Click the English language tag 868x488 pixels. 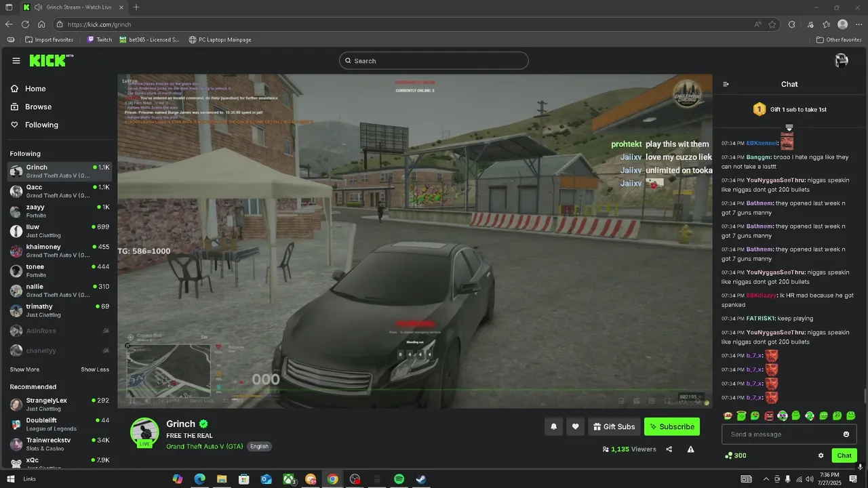tap(259, 446)
